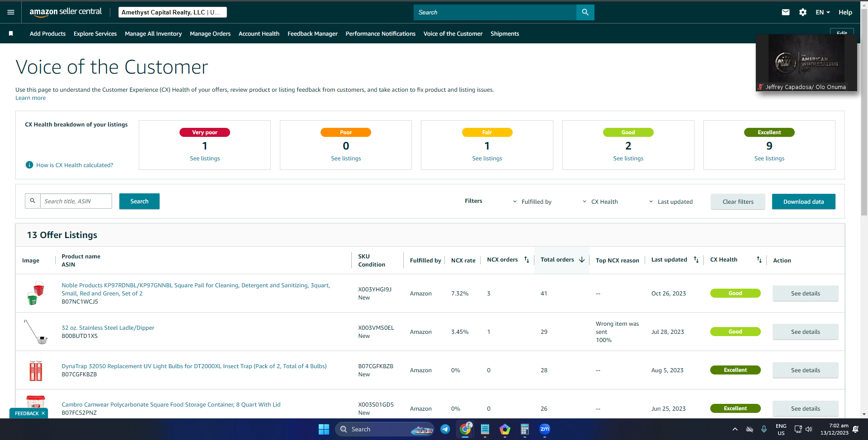868x440 pixels.
Task: Expand the CX Health filter dropdown
Action: tap(600, 201)
